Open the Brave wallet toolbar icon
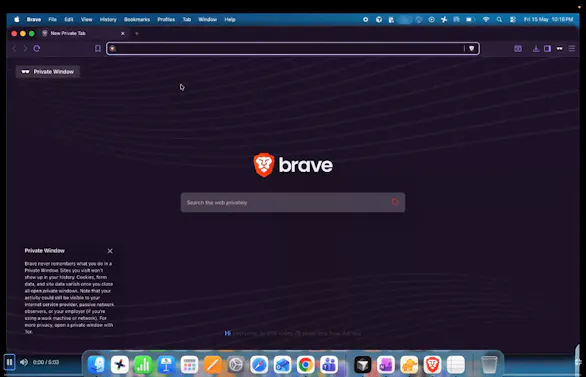Image resolution: width=586 pixels, height=377 pixels. 518,49
